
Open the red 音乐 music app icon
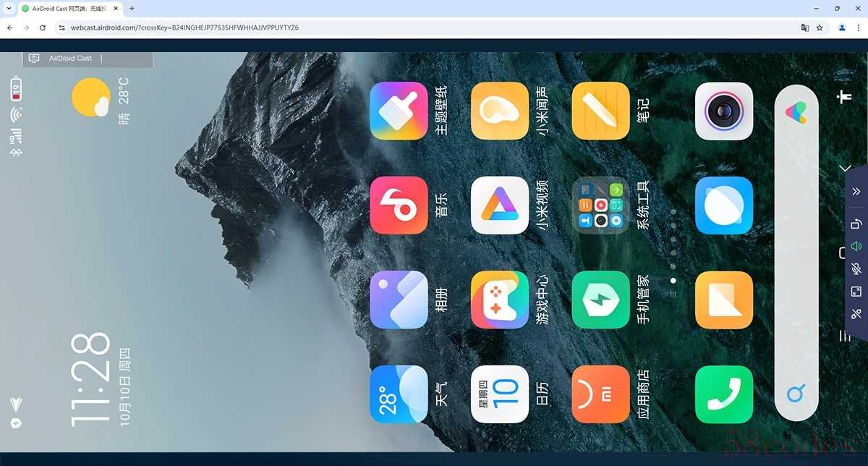(399, 206)
